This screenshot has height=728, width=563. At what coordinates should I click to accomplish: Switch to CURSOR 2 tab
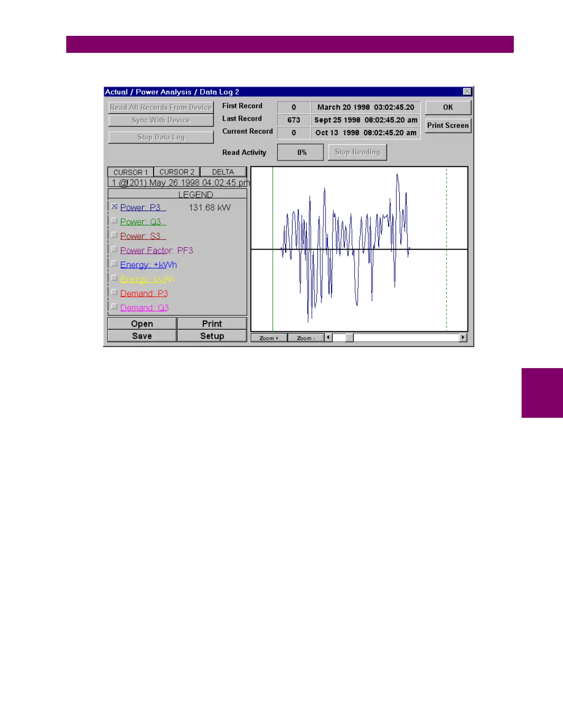click(177, 172)
